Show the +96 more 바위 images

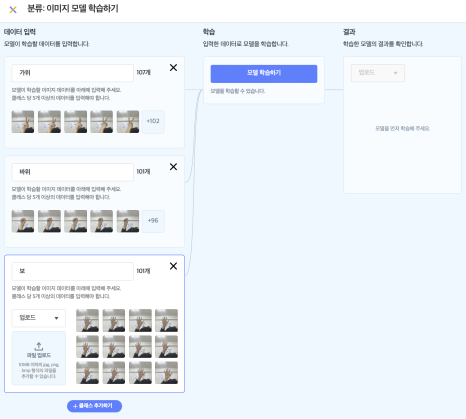click(153, 221)
